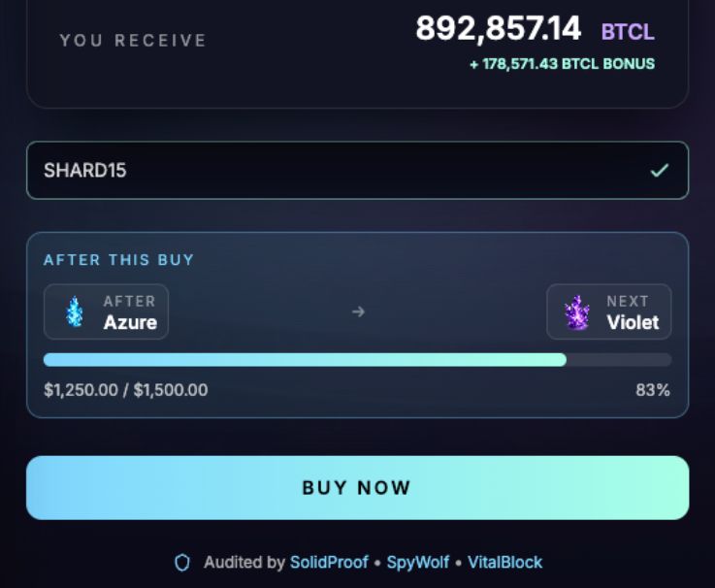The height and width of the screenshot is (588, 715).
Task: Click the 892,857.14 receive amount
Action: coord(499,29)
